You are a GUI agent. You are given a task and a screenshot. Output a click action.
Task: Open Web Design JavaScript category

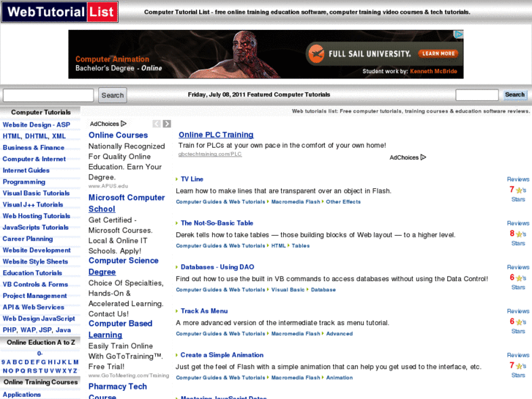tap(39, 318)
